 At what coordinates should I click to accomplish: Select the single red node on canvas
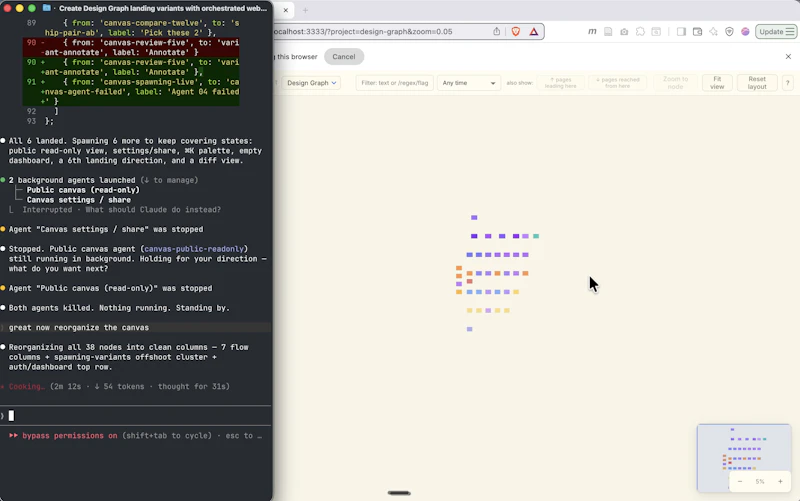tap(469, 281)
